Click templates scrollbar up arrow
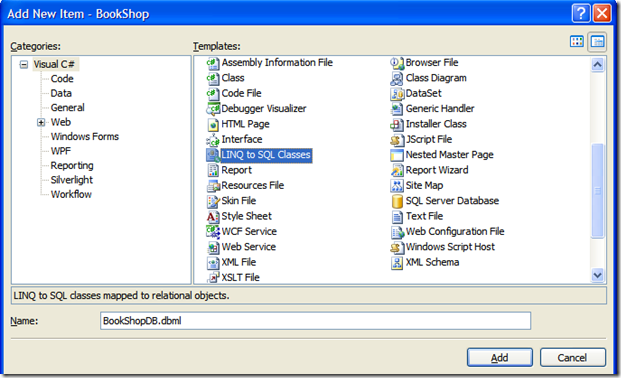Viewport: 621px width, 378px height. (x=597, y=64)
